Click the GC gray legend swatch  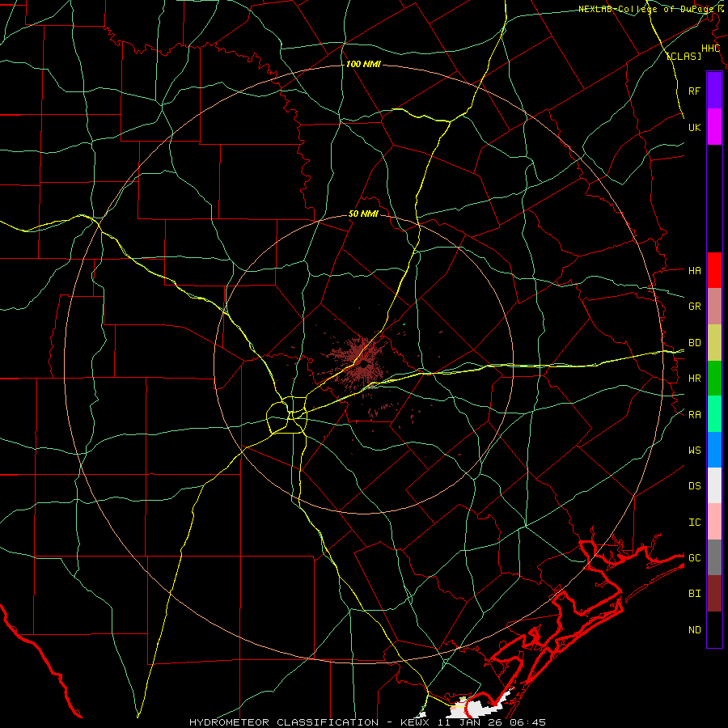[714, 557]
